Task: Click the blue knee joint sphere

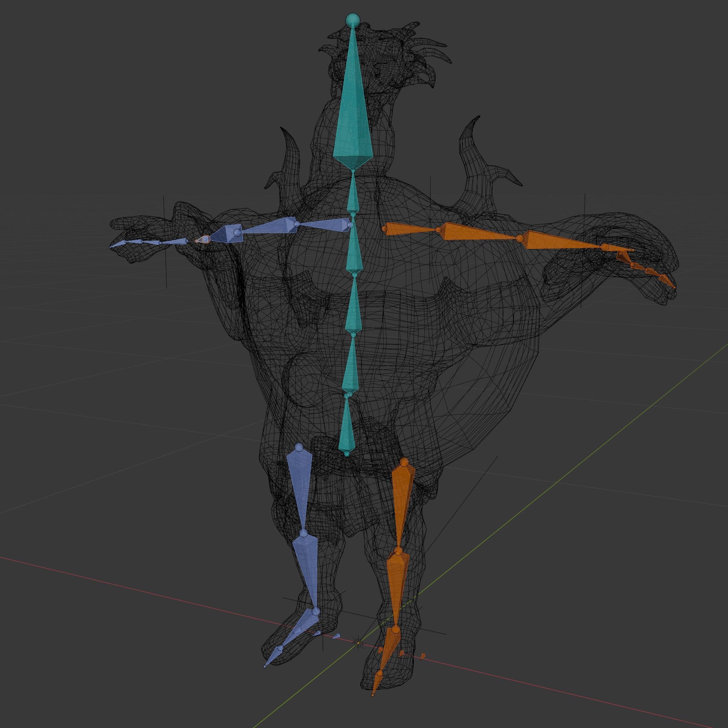Action: 304,533
